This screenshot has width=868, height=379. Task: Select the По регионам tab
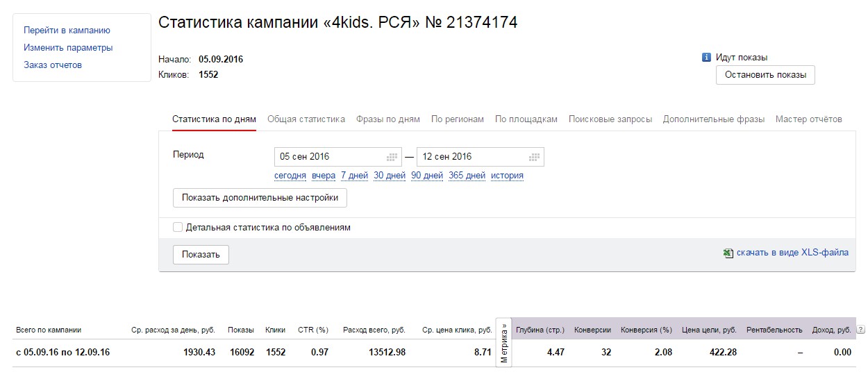(458, 119)
